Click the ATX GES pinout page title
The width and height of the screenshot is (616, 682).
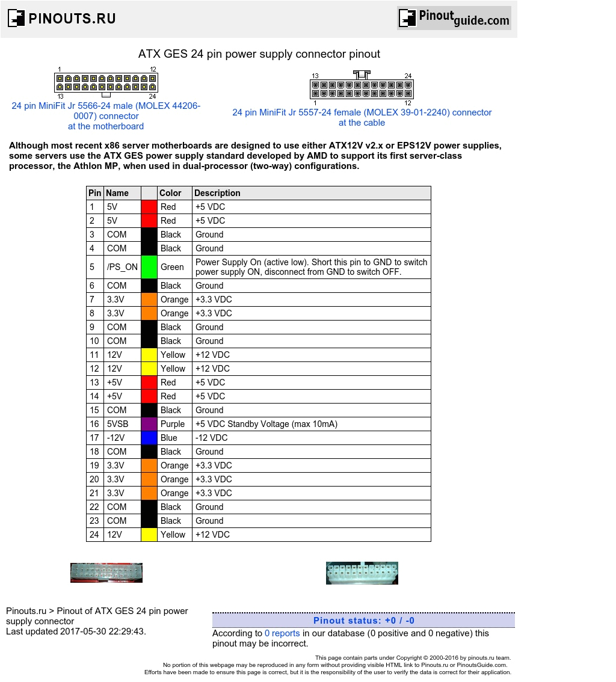tap(260, 54)
